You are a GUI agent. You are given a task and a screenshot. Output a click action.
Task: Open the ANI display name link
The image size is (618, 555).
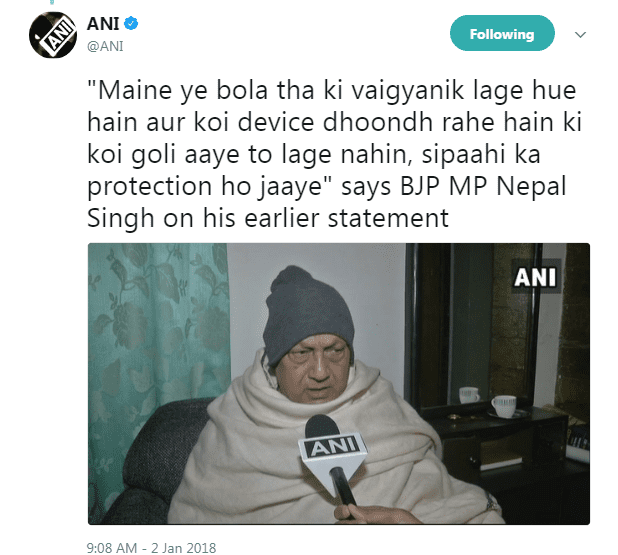point(103,24)
